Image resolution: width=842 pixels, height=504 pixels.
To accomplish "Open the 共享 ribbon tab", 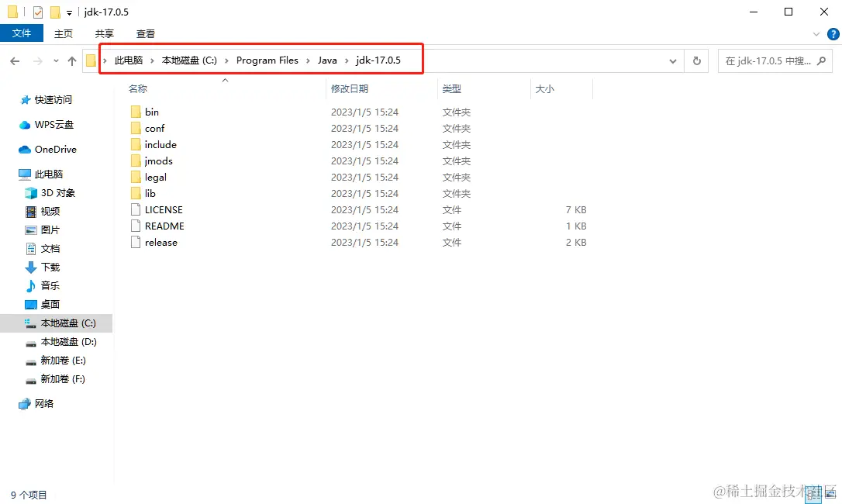I will coord(105,33).
